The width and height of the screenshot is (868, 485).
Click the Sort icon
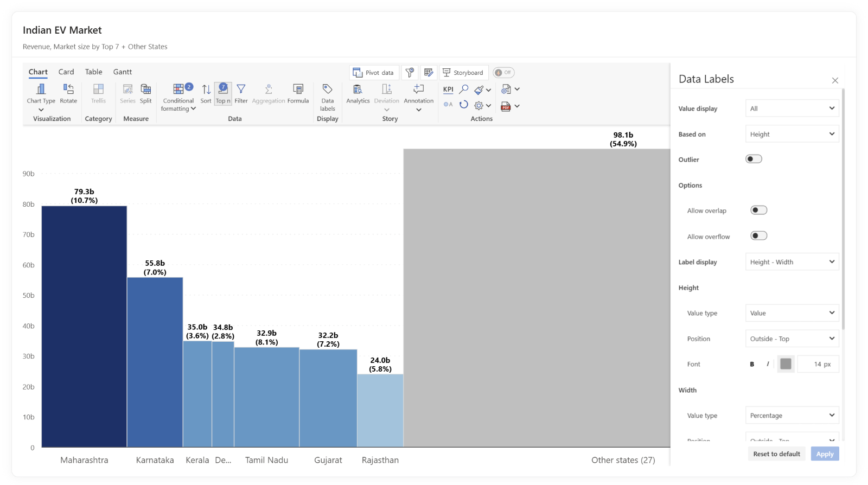click(206, 93)
